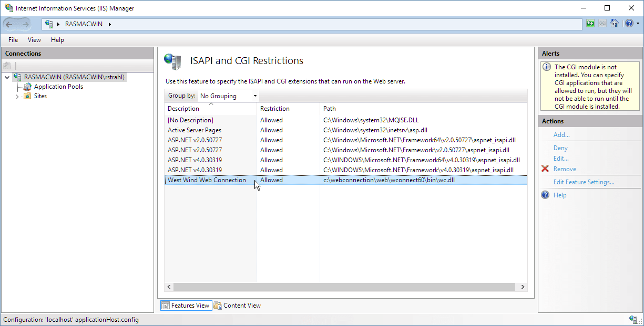Image resolution: width=644 pixels, height=326 pixels.
Task: Select Sites in the Connections tree
Action: [40, 96]
